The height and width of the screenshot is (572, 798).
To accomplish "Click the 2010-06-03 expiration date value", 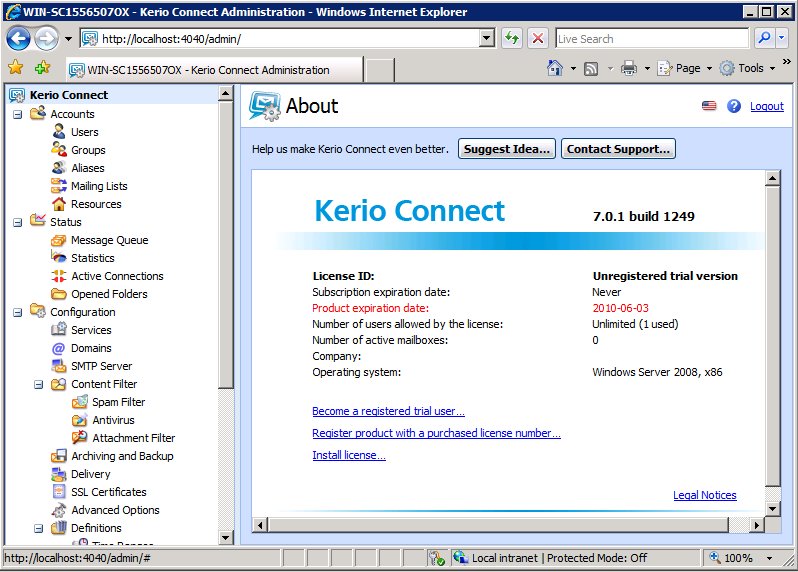I will pos(620,308).
